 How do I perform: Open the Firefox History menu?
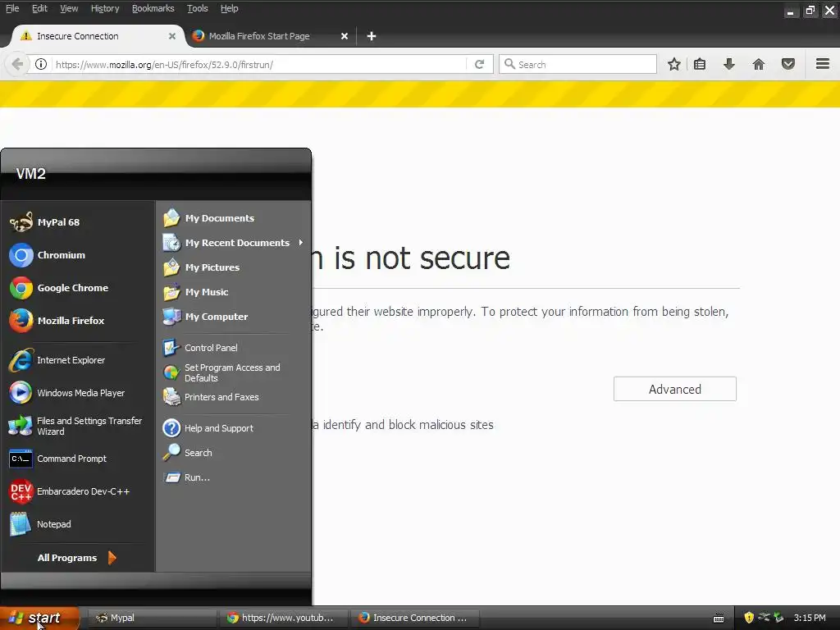[105, 8]
